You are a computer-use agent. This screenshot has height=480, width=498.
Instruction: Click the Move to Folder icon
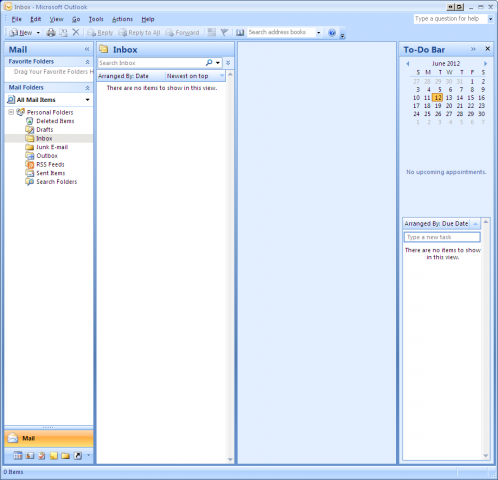pyautogui.click(x=63, y=32)
